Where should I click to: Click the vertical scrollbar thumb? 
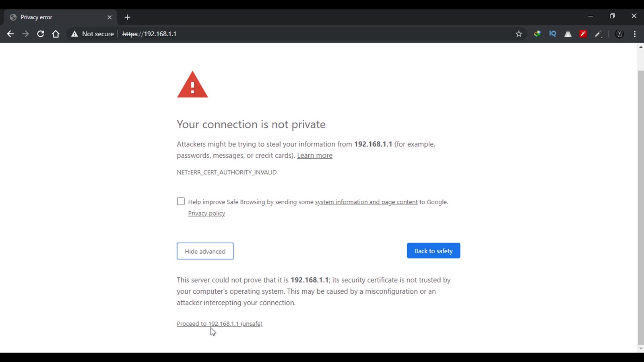pos(640,201)
